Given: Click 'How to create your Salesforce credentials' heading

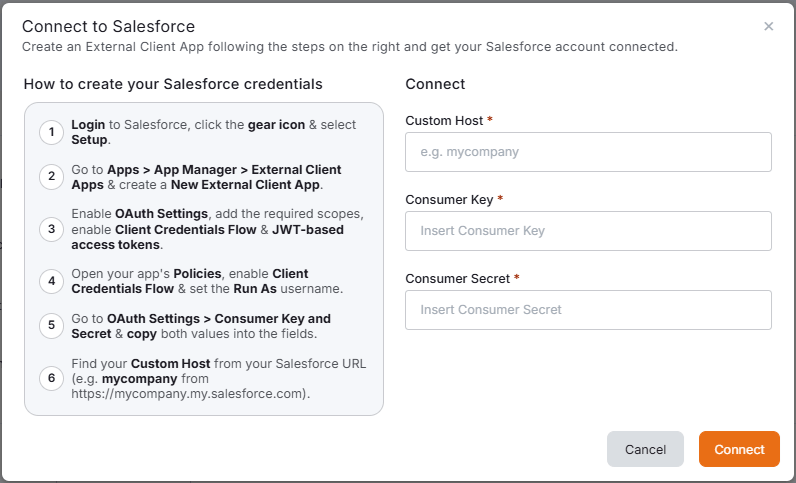Looking at the screenshot, I should point(173,84).
